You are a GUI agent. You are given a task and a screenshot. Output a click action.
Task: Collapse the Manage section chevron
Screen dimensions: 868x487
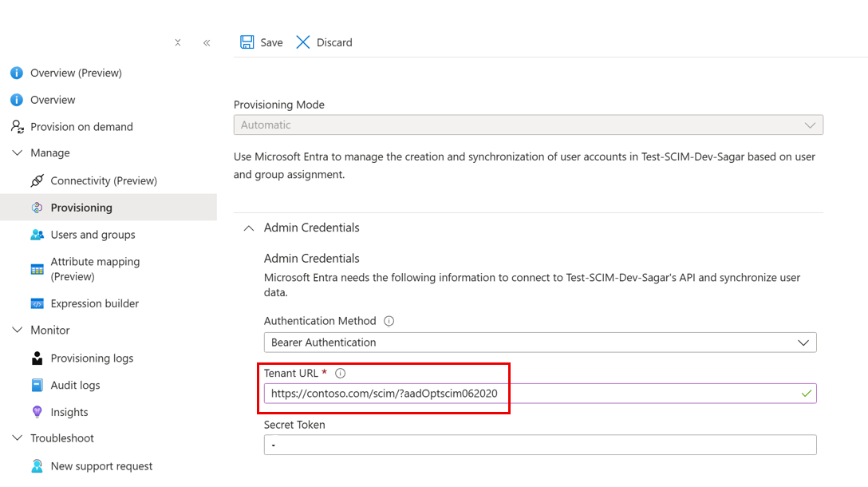[18, 152]
